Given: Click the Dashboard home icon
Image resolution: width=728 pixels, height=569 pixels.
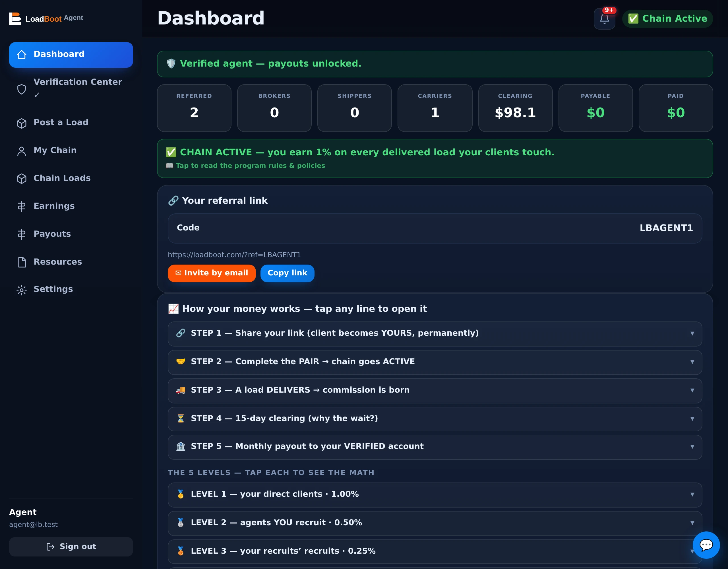Looking at the screenshot, I should [22, 54].
